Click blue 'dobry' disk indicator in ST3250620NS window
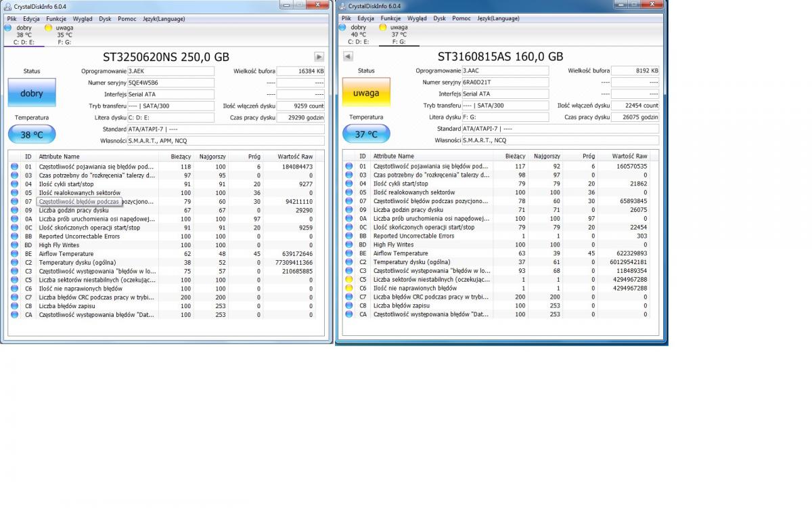 8,28
